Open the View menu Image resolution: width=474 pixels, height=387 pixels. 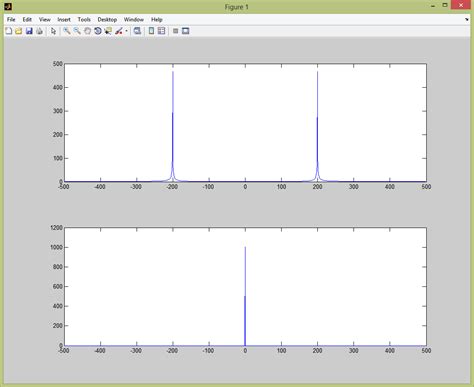pos(45,19)
